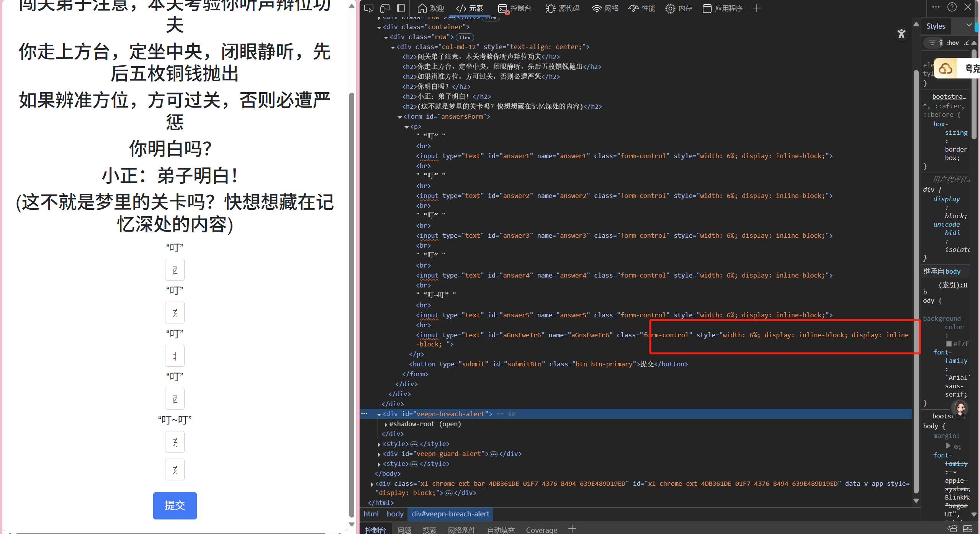Add a new DevTools tool tab with plus icon
980x534 pixels.
coord(756,8)
